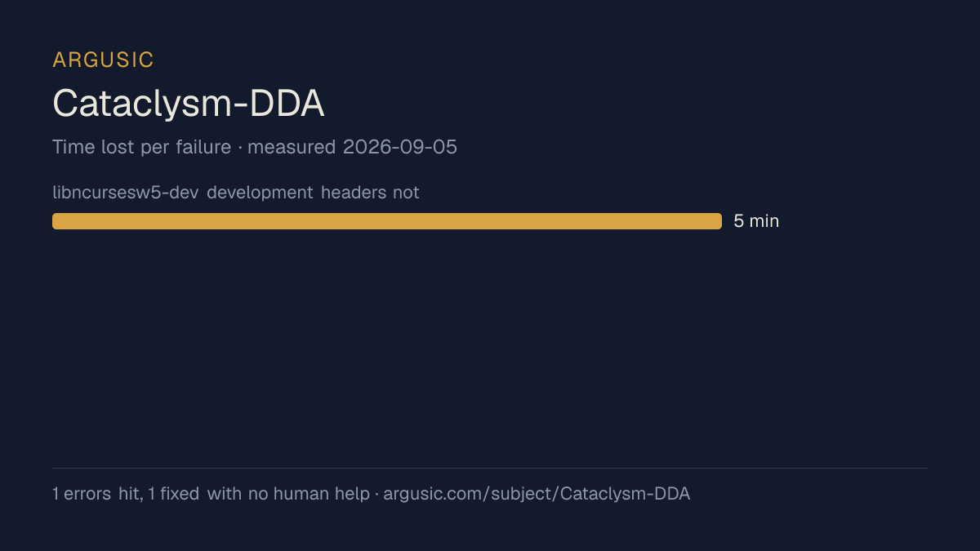The height and width of the screenshot is (551, 980).
Task: Select the Cataclysm-DDA title heading
Action: click(189, 104)
